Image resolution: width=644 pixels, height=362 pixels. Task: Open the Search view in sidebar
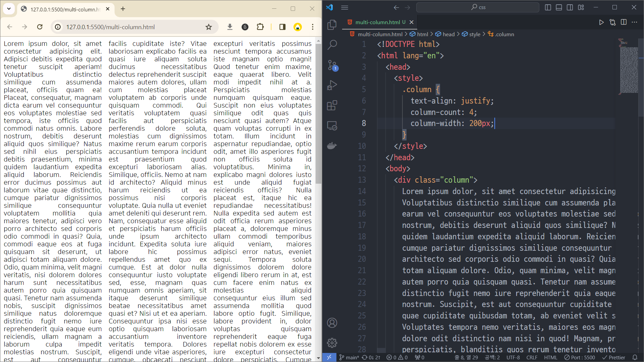coord(332,45)
